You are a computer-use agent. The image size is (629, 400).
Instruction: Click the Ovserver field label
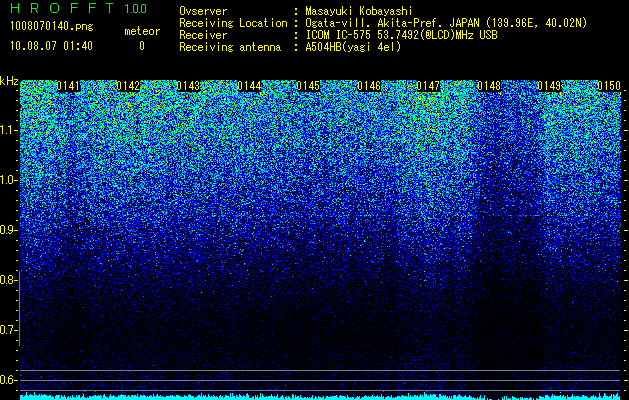tap(203, 11)
